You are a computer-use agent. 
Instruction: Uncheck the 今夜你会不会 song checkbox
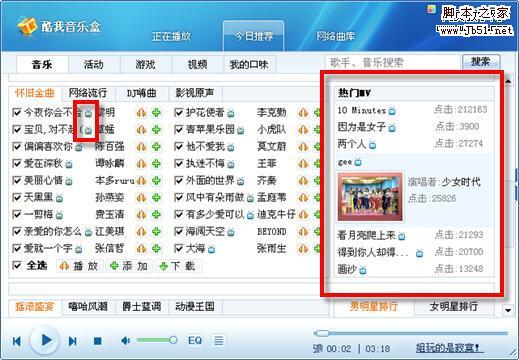[x=16, y=113]
